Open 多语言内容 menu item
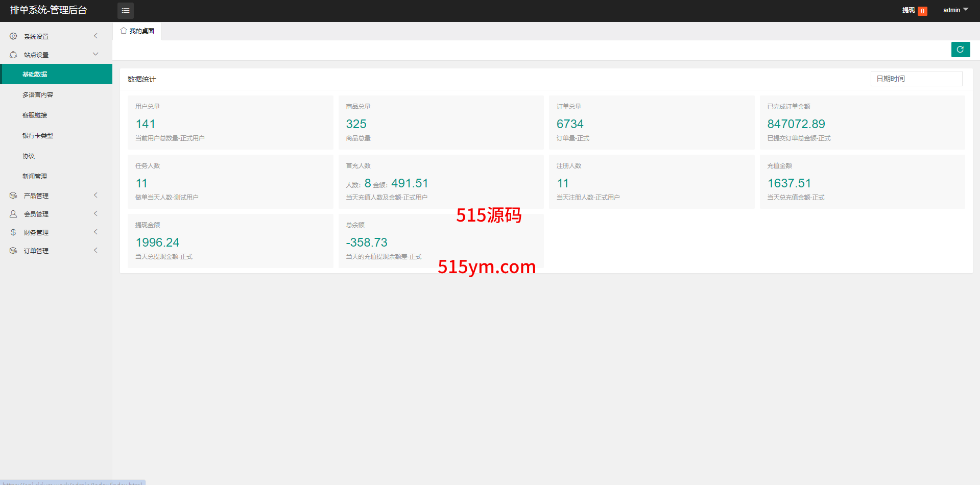Image resolution: width=980 pixels, height=485 pixels. coord(38,95)
